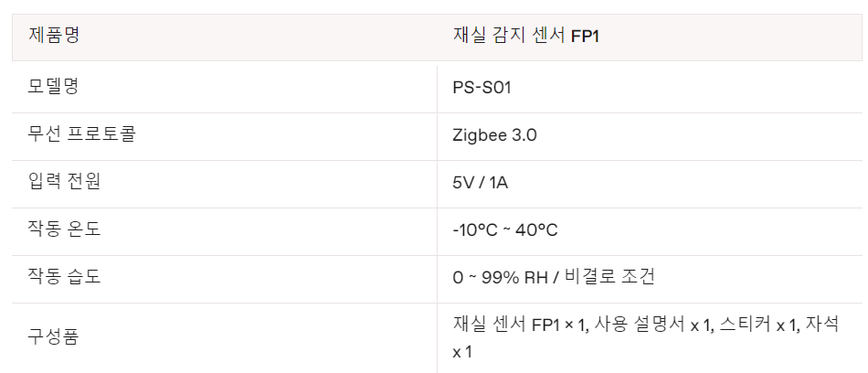Click the 구성품 row label
868x373 pixels.
pyautogui.click(x=54, y=336)
